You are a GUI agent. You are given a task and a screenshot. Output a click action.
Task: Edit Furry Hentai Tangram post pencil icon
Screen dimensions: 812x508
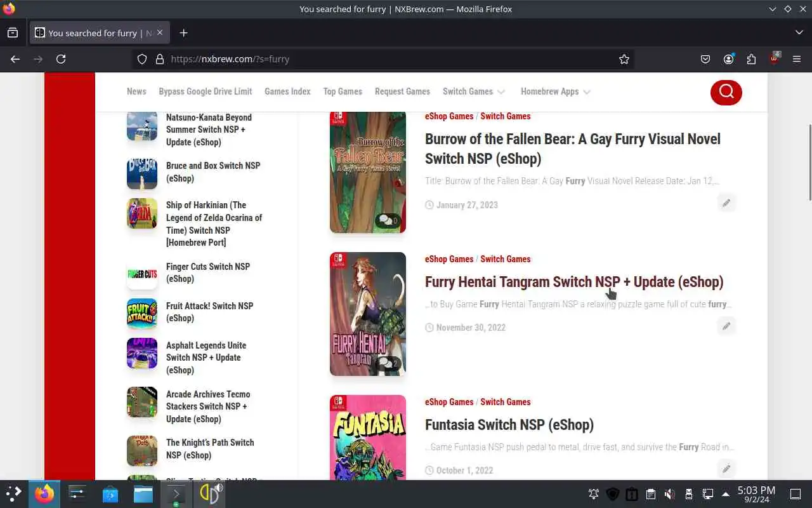726,326
